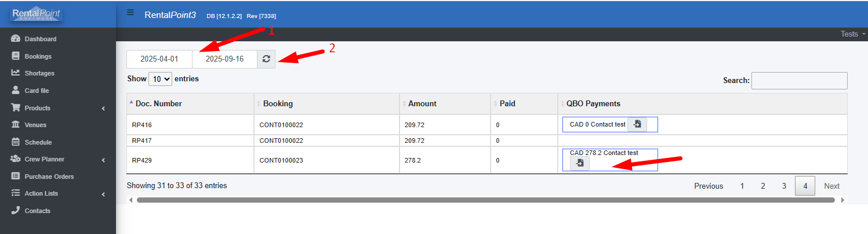Screen dimensions: 868x234
Task: Click the hamburger menu icon
Action: [x=130, y=13]
